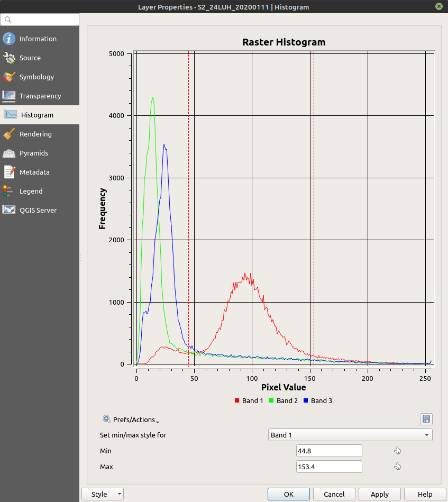Open the Transparency settings icon
Screen dimensions: 448x502
coord(9,95)
